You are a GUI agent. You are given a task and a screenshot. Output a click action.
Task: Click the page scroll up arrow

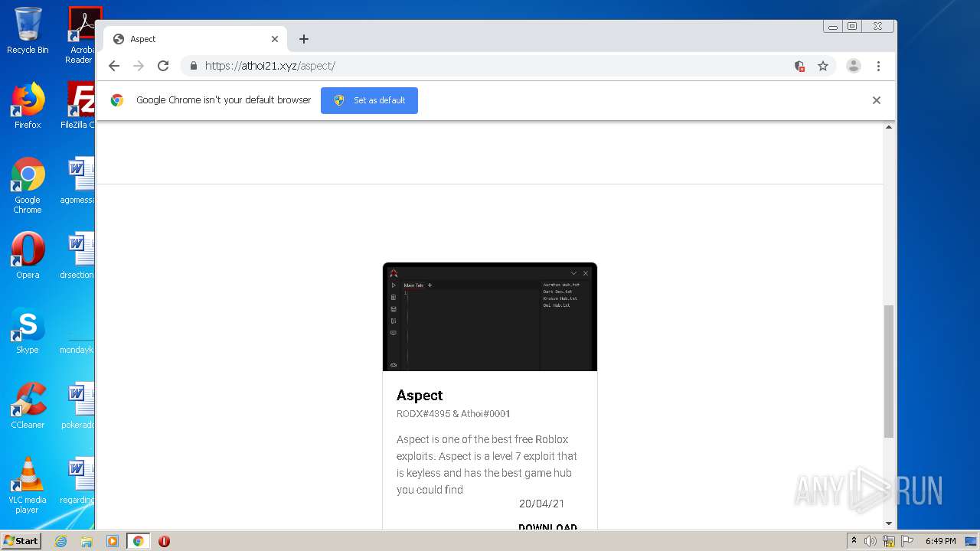click(x=889, y=127)
